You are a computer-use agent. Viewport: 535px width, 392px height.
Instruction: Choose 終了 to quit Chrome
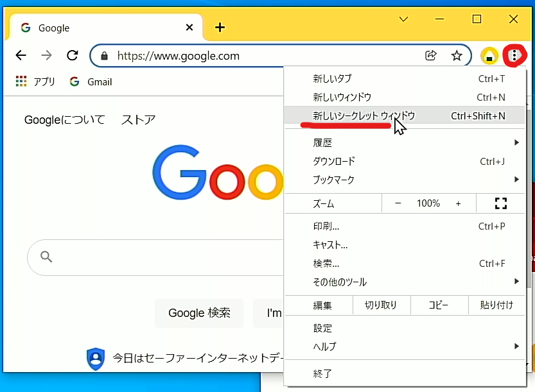[x=405, y=373]
